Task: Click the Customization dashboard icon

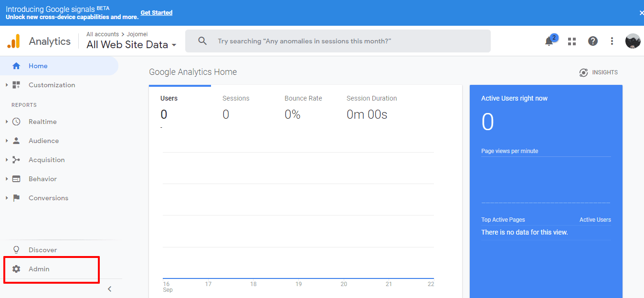Action: coord(16,85)
